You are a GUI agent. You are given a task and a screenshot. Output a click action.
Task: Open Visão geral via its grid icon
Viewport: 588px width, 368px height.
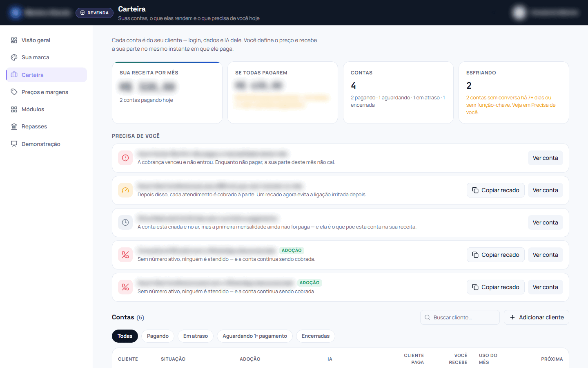(x=14, y=40)
